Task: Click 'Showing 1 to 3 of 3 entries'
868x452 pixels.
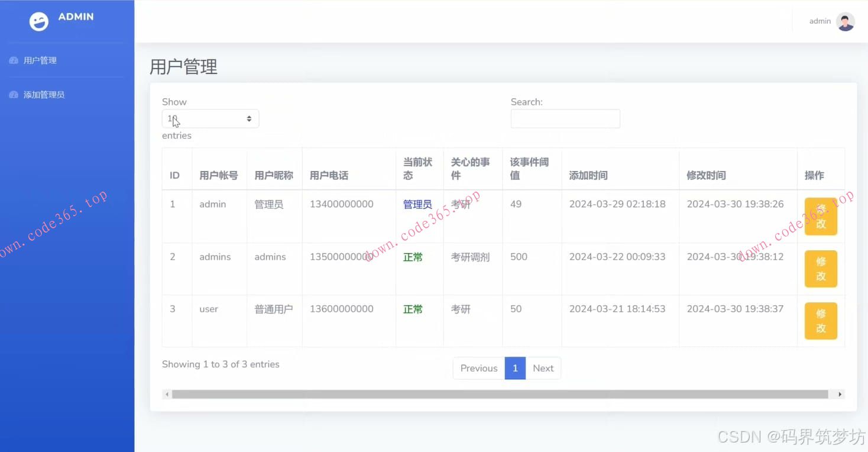Action: click(221, 364)
